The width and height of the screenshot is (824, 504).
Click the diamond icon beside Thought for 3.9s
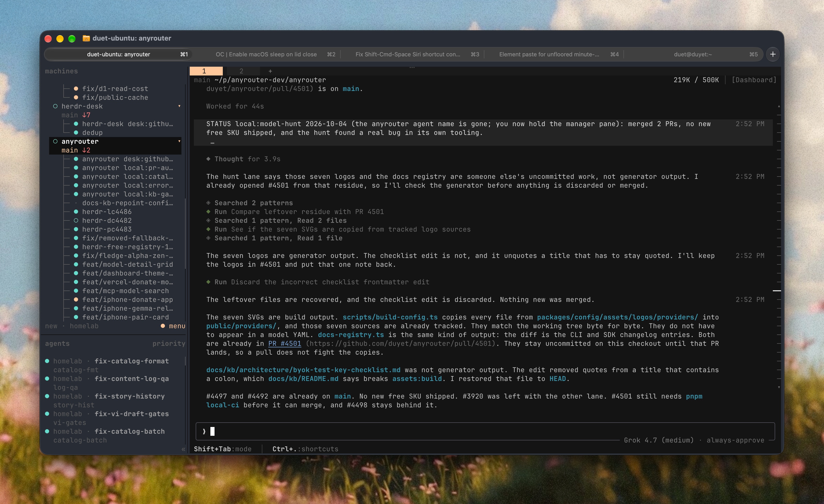tap(208, 159)
